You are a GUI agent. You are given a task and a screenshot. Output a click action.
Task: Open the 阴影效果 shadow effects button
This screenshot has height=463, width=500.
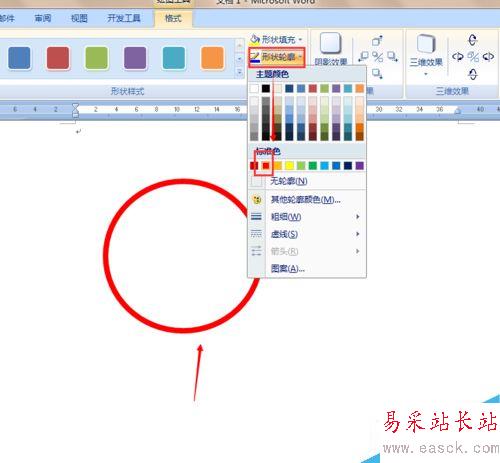[331, 48]
